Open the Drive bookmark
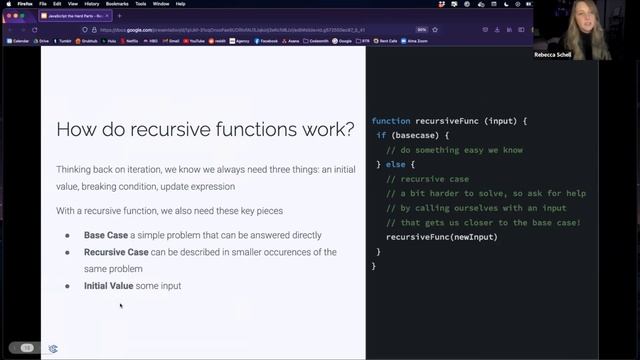 click(41, 41)
